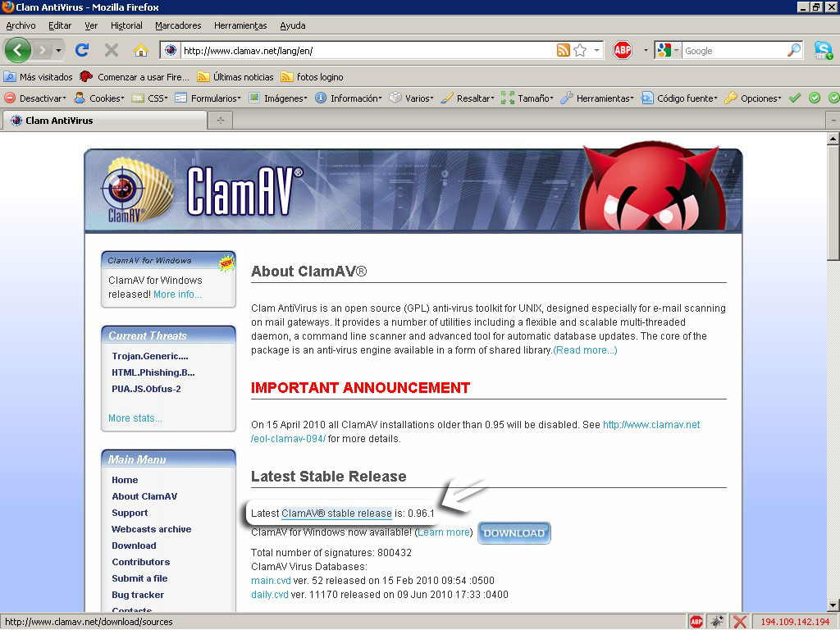Follow the More info... link
Image resolution: width=840 pixels, height=630 pixels.
[177, 294]
